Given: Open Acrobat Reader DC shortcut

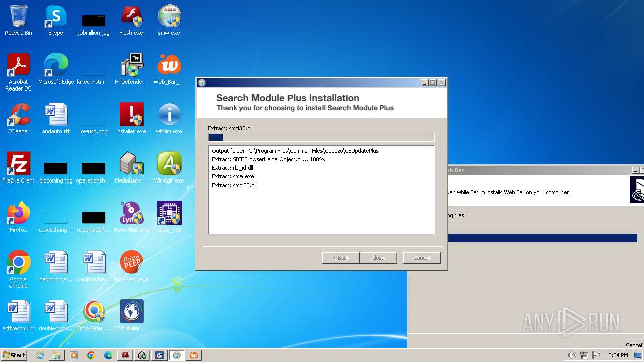Looking at the screenshot, I should 18,72.
